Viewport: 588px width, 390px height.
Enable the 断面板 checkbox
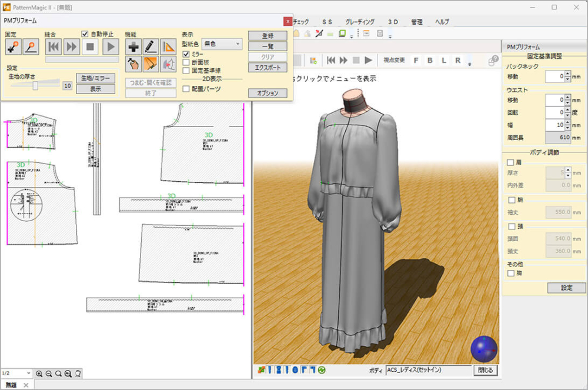coord(186,62)
